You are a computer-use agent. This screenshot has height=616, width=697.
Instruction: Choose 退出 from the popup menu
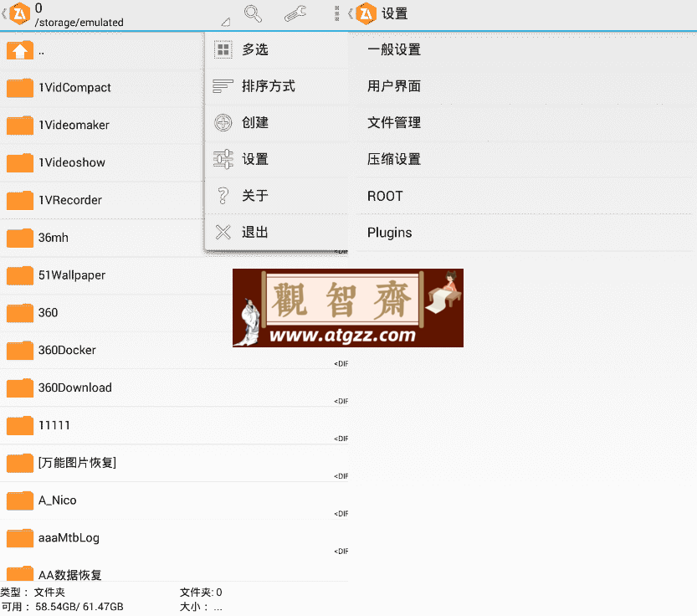tap(276, 232)
